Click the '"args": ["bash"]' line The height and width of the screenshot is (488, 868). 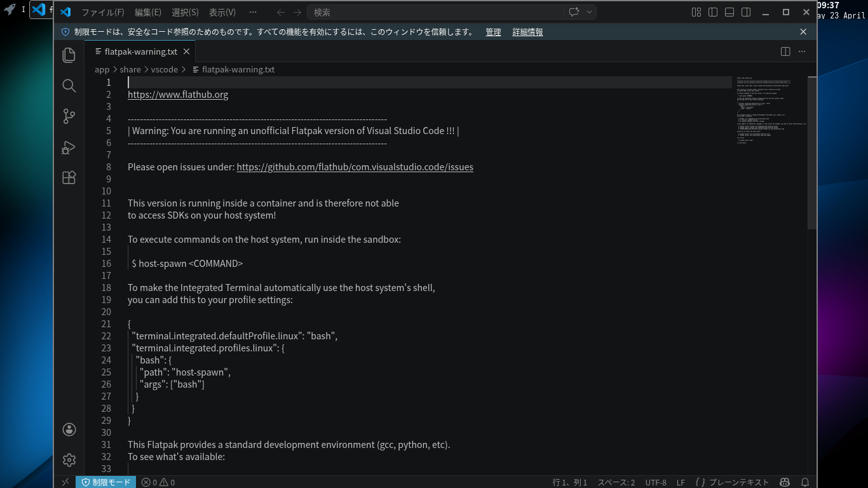click(x=172, y=384)
